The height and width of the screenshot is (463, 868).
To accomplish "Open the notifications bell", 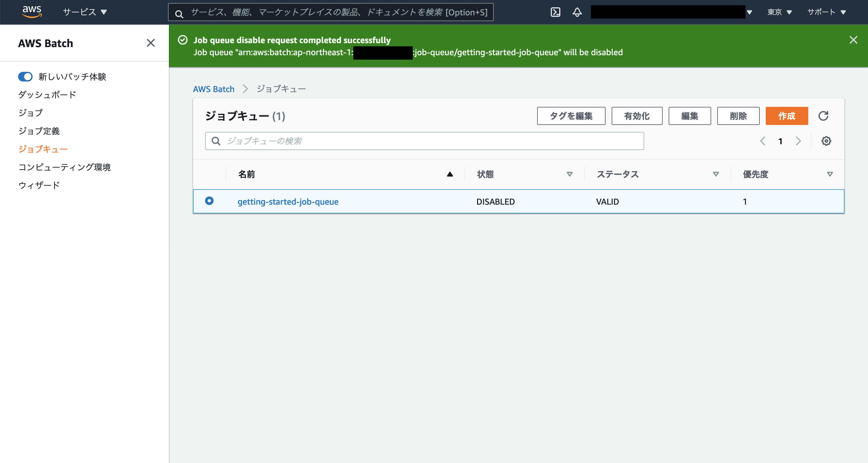I will [x=577, y=12].
